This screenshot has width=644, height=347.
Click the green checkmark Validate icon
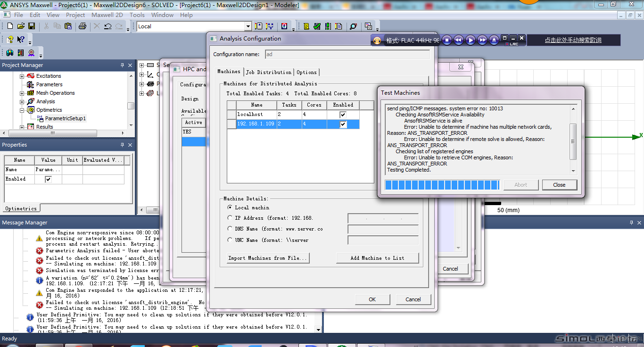[317, 26]
